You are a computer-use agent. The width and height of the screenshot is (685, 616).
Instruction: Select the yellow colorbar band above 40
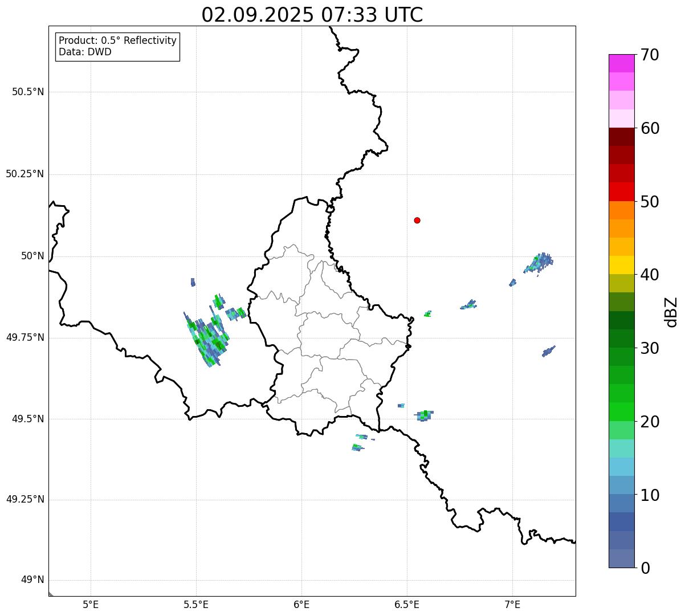tap(621, 265)
